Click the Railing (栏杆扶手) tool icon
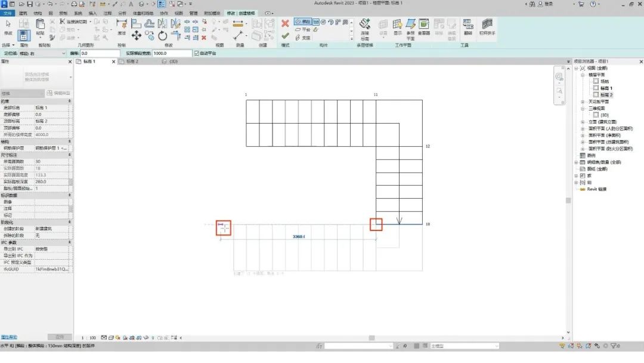Screen dimensions: 644x363 click(488, 26)
